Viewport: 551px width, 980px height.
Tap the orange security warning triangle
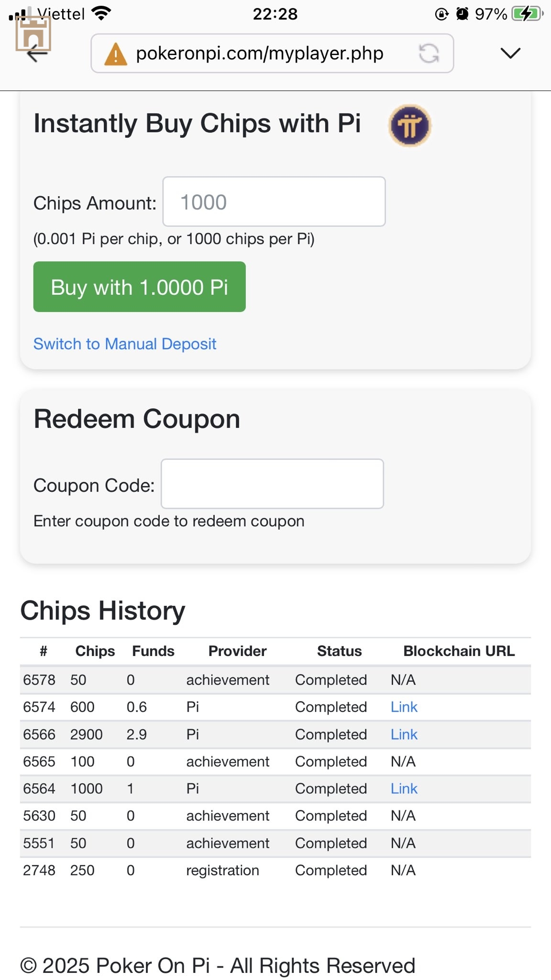115,54
